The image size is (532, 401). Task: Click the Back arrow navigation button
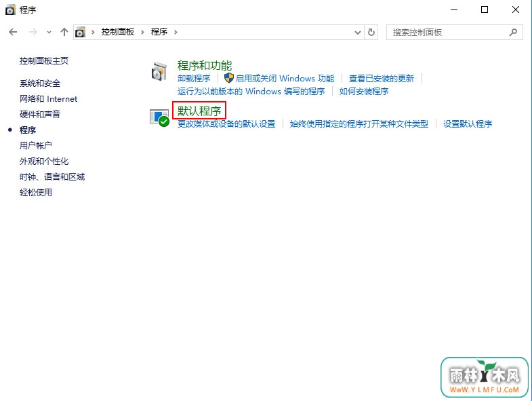pos(13,32)
